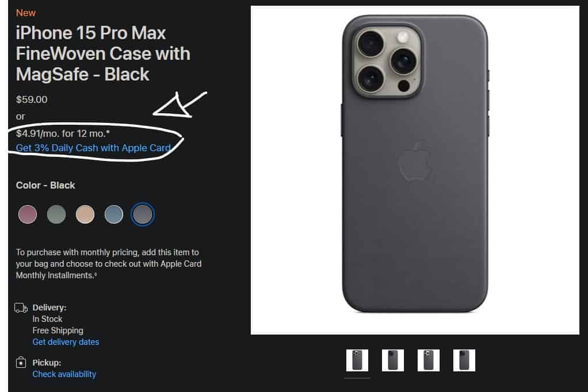Select the black color swatch

point(143,214)
